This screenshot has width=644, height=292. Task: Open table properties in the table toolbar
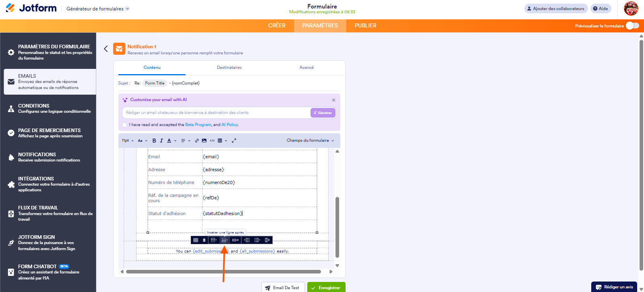(196, 240)
